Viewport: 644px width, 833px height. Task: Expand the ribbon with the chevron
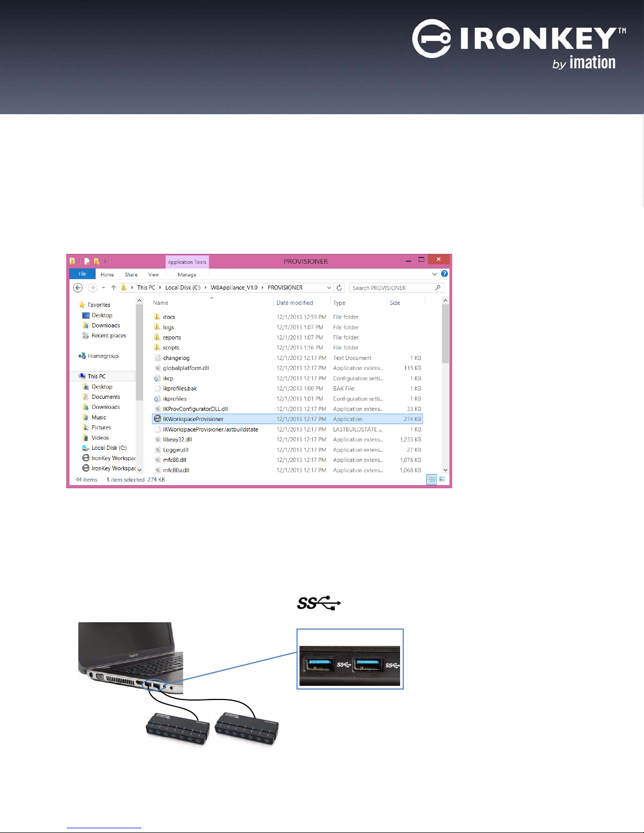434,274
